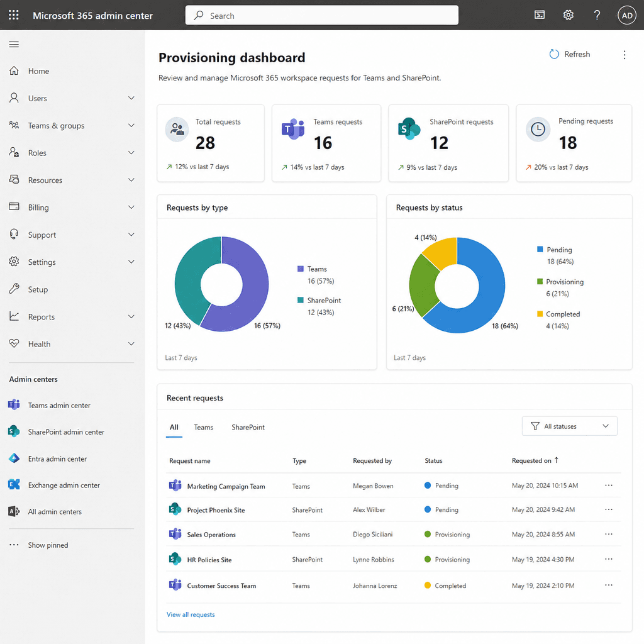Click the Entra admin center icon
The height and width of the screenshot is (644, 644).
point(14,458)
